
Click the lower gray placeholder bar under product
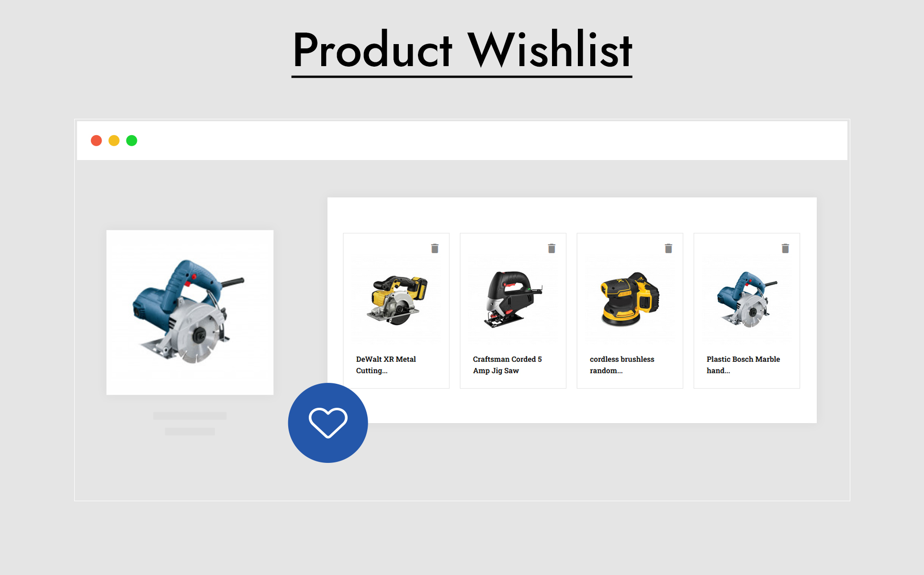click(x=190, y=431)
